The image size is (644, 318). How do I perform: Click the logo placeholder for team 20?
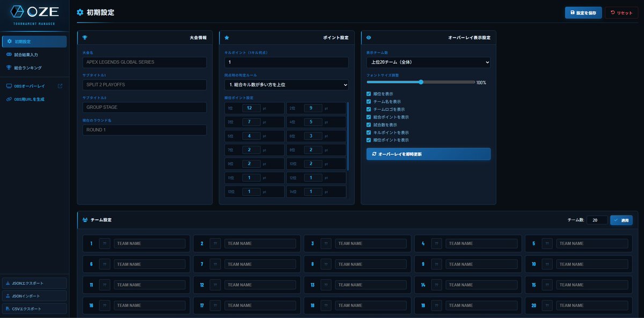[x=547, y=306]
